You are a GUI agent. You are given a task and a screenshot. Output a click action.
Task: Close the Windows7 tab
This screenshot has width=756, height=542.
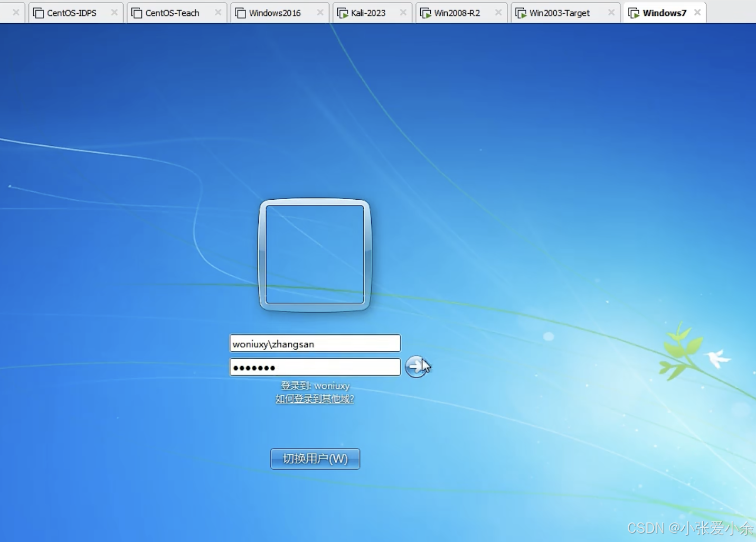click(697, 12)
